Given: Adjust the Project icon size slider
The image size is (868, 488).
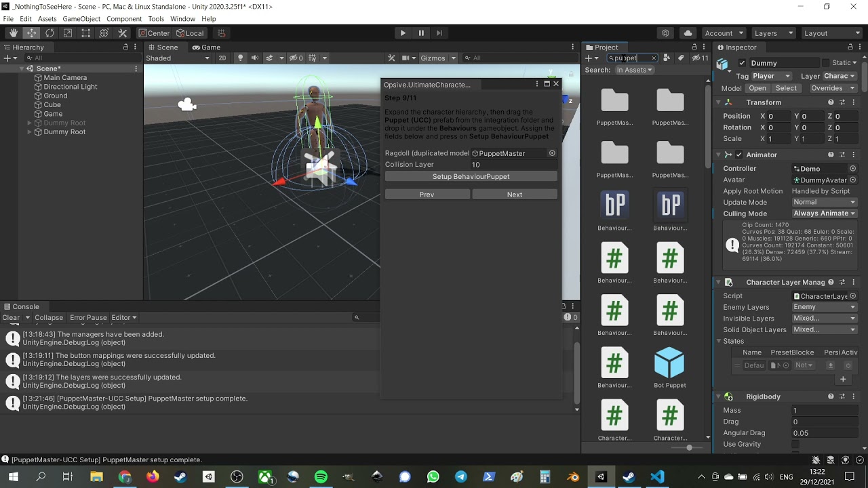Looking at the screenshot, I should point(689,447).
